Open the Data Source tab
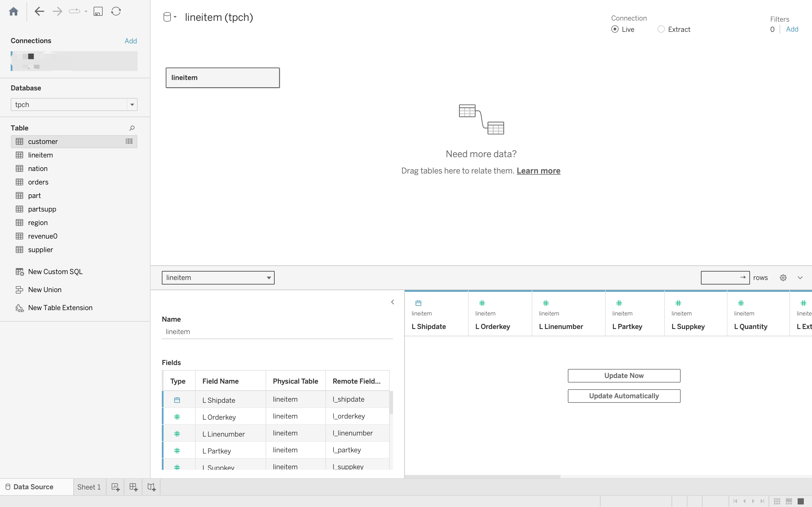 [33, 487]
